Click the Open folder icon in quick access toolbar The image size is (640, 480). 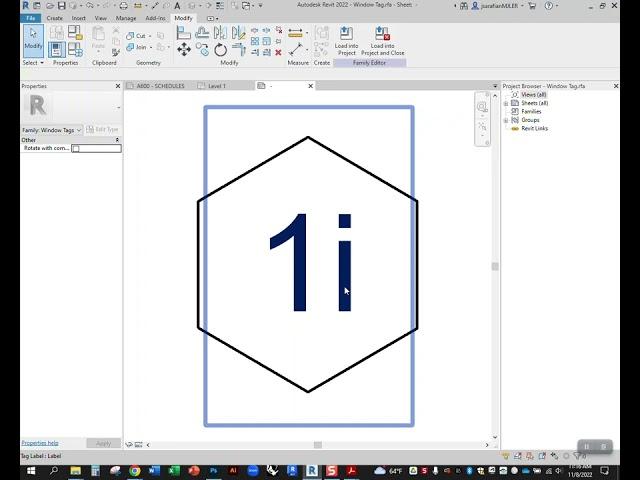coord(50,6)
